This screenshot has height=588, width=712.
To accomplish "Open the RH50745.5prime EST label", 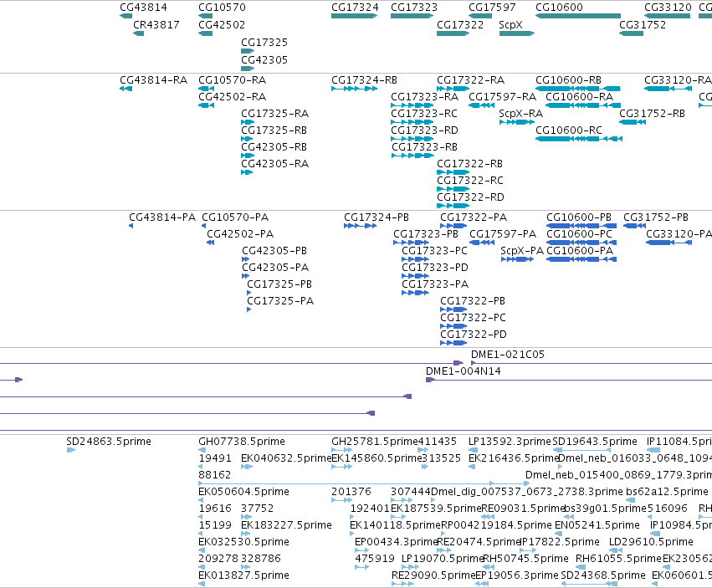I will click(x=525, y=559).
